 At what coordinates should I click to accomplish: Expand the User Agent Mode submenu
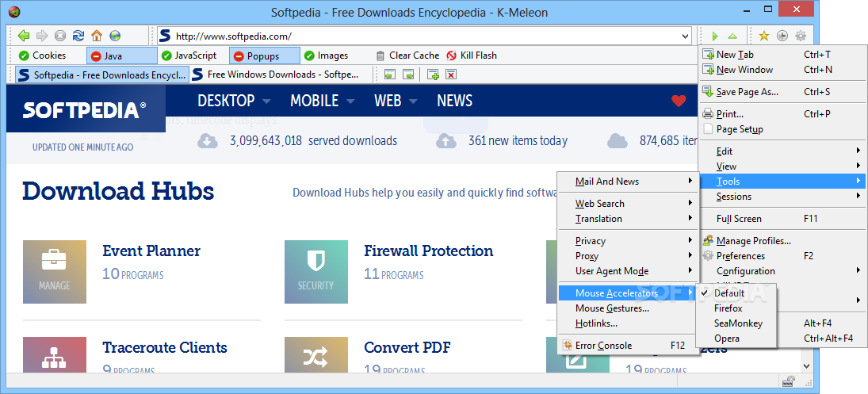(x=628, y=271)
